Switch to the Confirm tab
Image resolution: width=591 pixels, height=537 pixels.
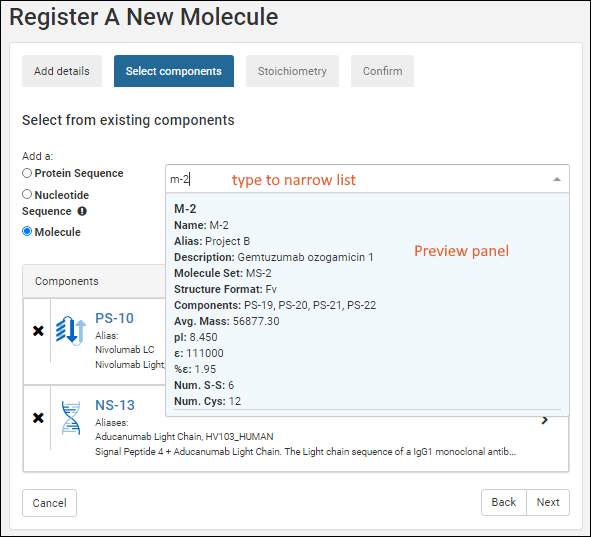(x=382, y=71)
